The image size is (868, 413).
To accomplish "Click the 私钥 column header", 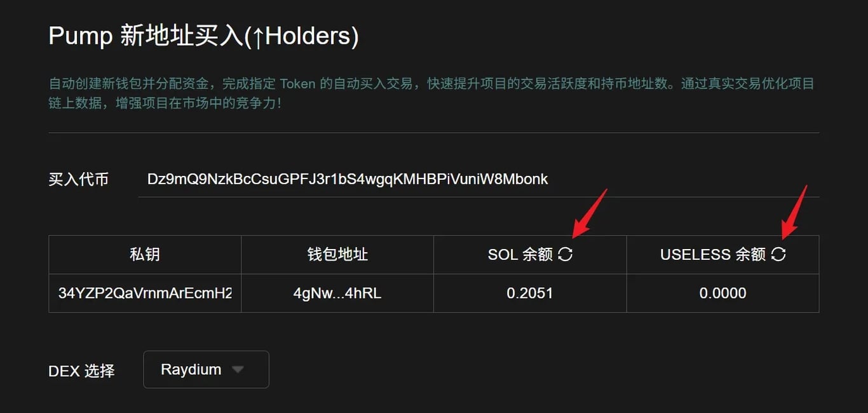I will 145,255.
